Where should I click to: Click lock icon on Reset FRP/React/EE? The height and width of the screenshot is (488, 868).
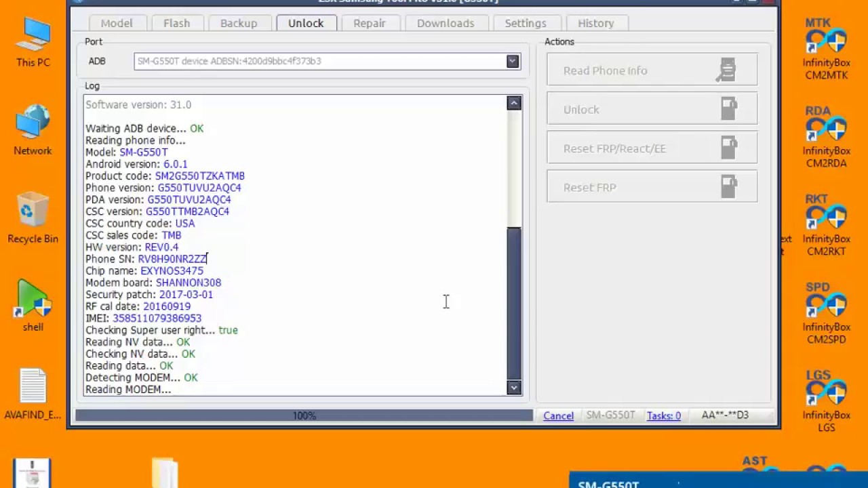pyautogui.click(x=728, y=148)
